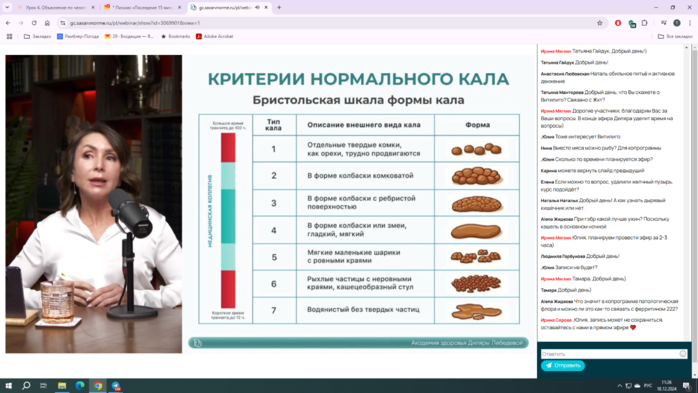Screen dimensions: 698x393
Task: Open the taskbar clock and date
Action: [x=666, y=386]
